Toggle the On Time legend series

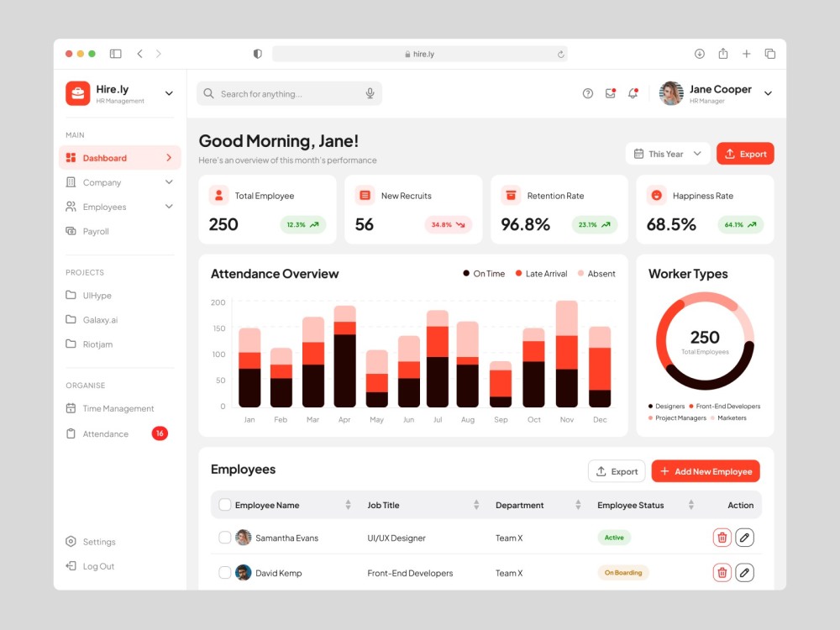click(484, 274)
